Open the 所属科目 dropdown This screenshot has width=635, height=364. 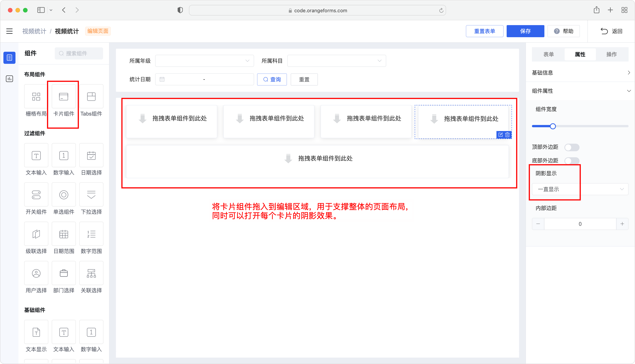pyautogui.click(x=336, y=61)
